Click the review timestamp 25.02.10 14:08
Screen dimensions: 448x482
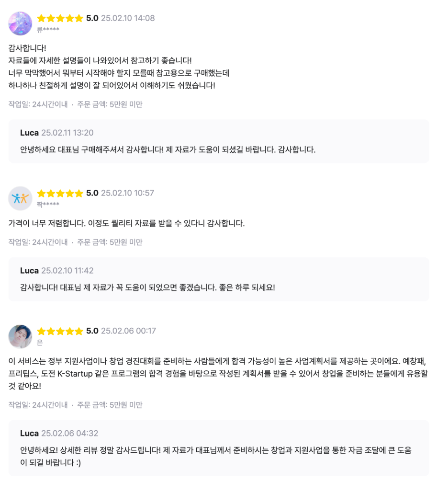(128, 18)
